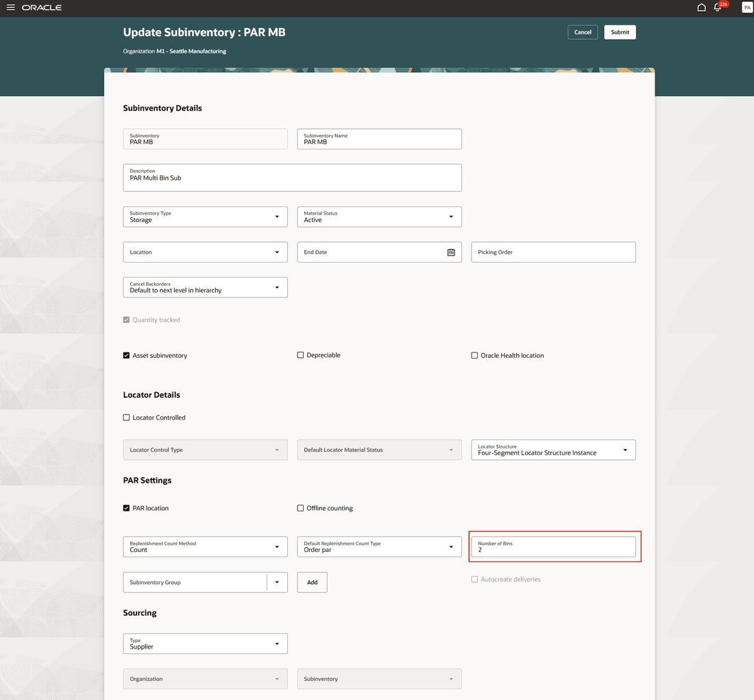Enable the Depreciable checkbox
This screenshot has height=700, width=754.
[x=300, y=355]
